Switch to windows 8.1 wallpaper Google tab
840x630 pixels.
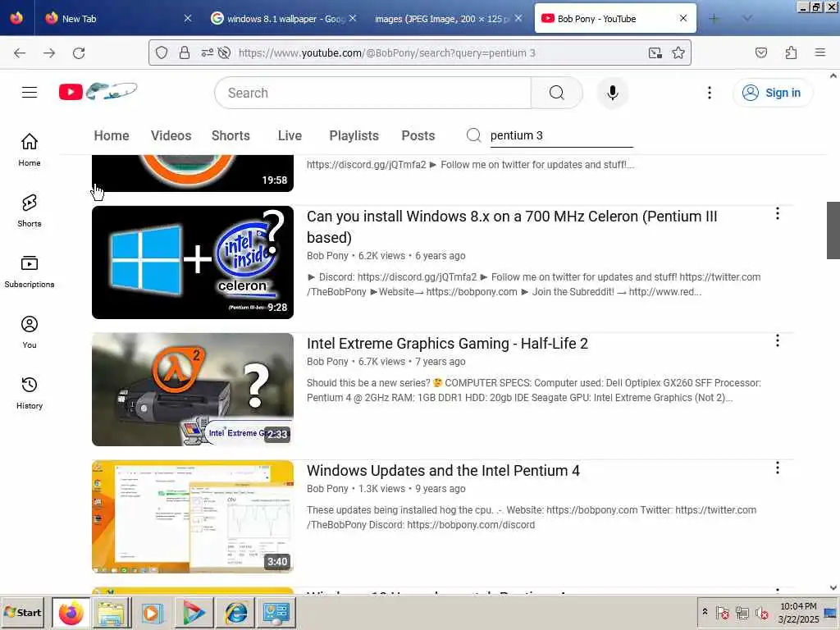285,19
